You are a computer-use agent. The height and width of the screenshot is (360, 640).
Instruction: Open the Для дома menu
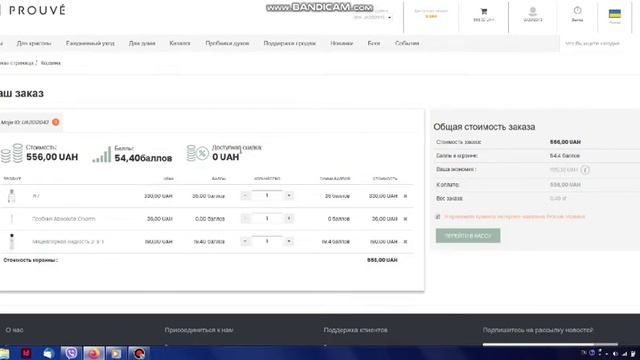point(142,43)
